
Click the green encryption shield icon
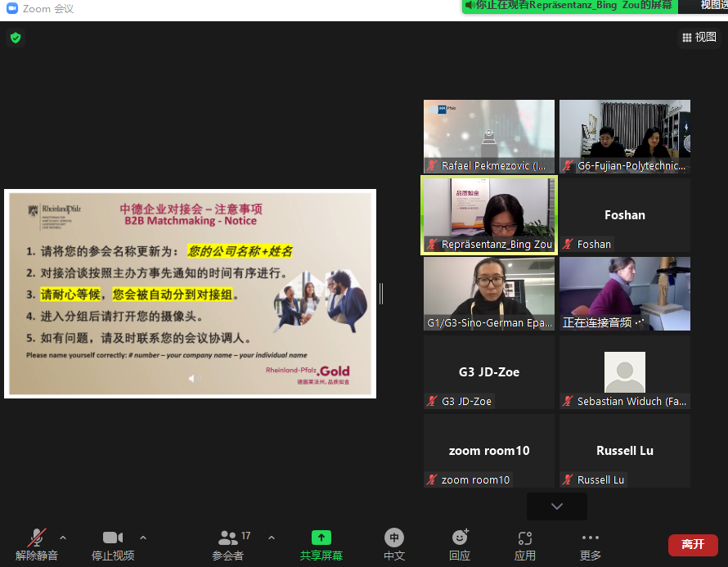click(x=16, y=38)
